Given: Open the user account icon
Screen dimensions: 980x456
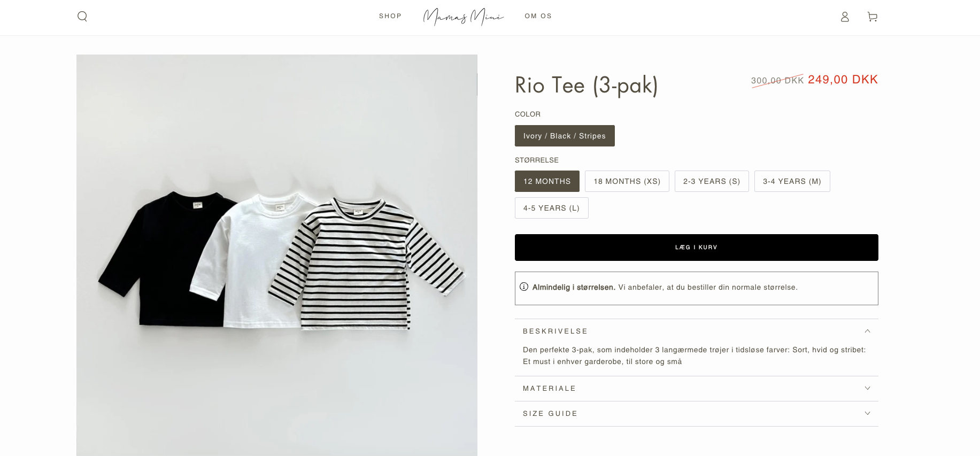Looking at the screenshot, I should click(x=845, y=17).
